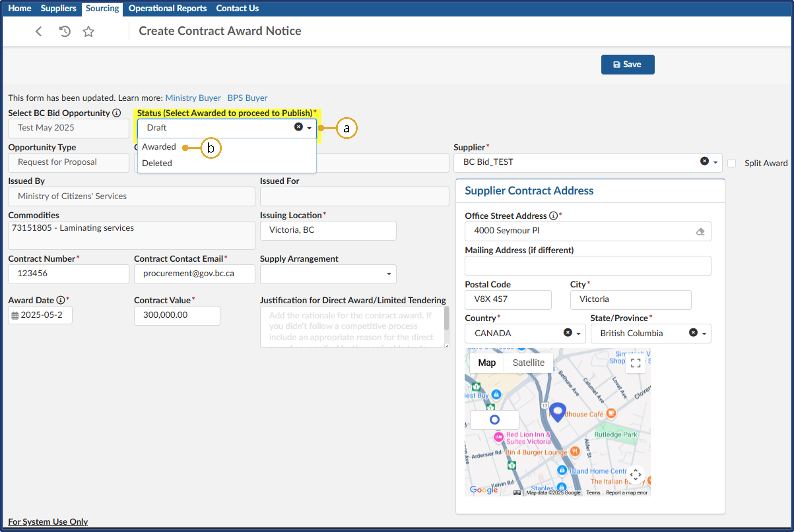Switch map to Satellite view
794x532 pixels.
tap(528, 363)
